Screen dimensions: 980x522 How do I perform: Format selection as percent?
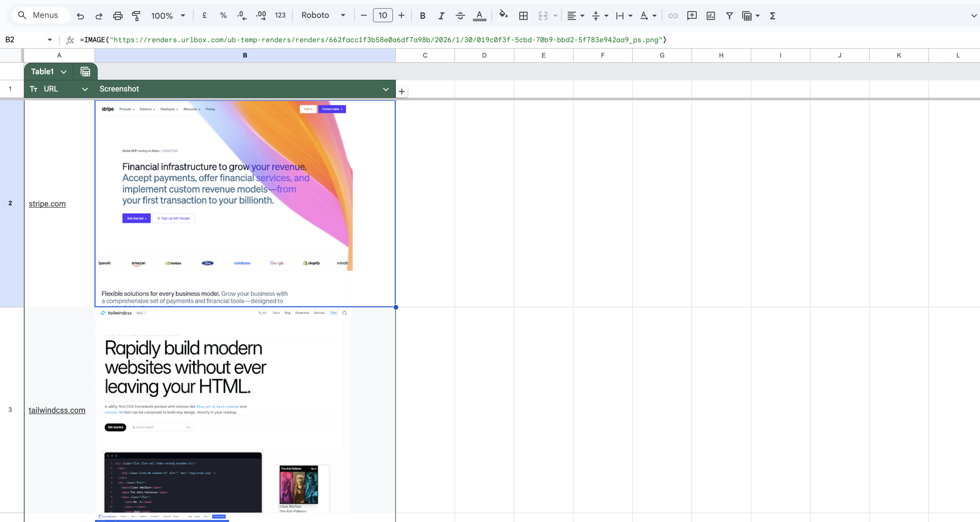pos(223,16)
